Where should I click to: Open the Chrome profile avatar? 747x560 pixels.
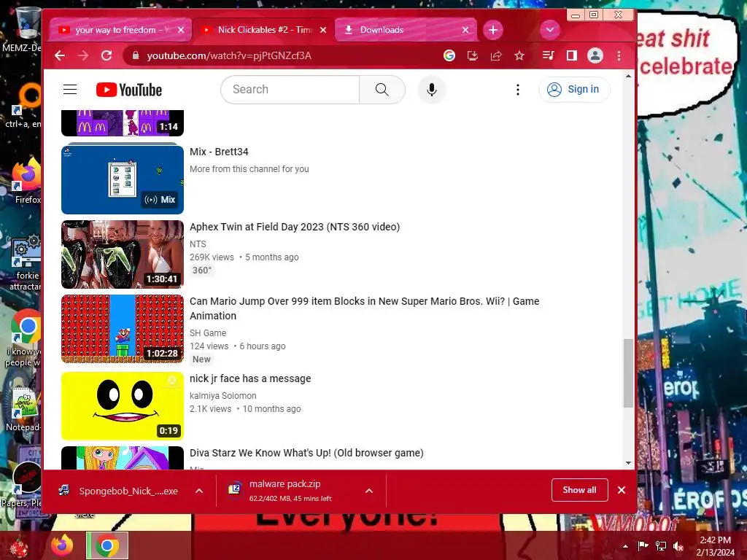click(595, 55)
